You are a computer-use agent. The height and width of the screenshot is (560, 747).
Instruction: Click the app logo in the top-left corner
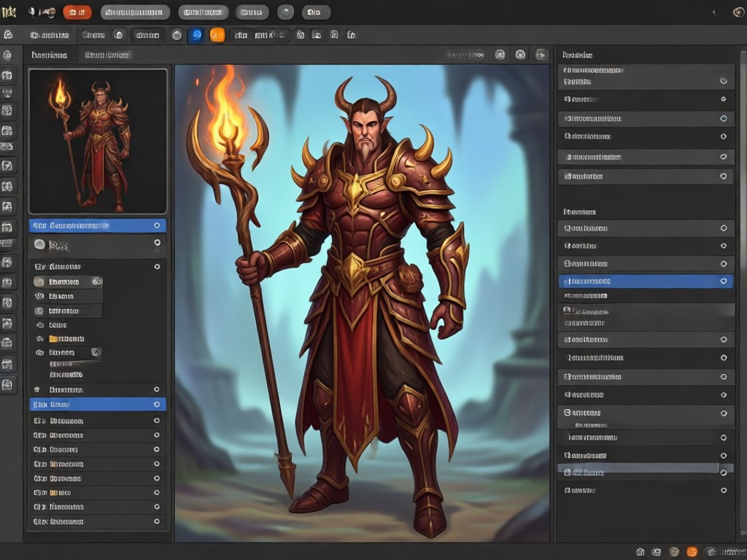tap(9, 12)
